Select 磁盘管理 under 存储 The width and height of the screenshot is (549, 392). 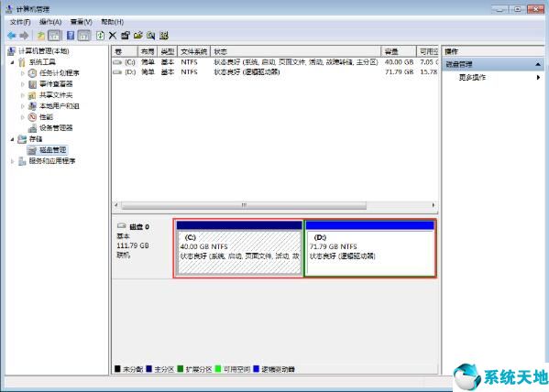coord(52,150)
